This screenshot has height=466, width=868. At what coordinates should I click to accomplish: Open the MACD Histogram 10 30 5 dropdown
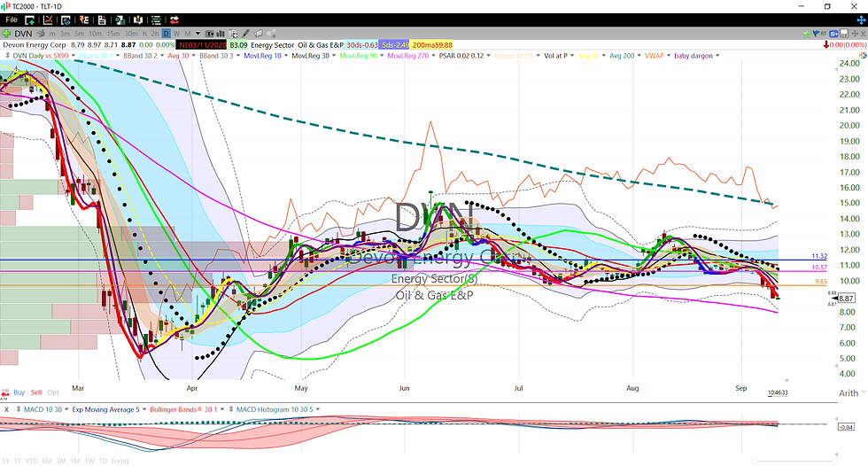point(318,409)
